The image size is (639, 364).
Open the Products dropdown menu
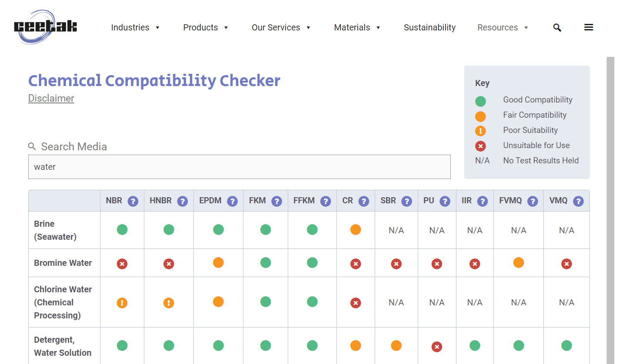[x=206, y=27]
